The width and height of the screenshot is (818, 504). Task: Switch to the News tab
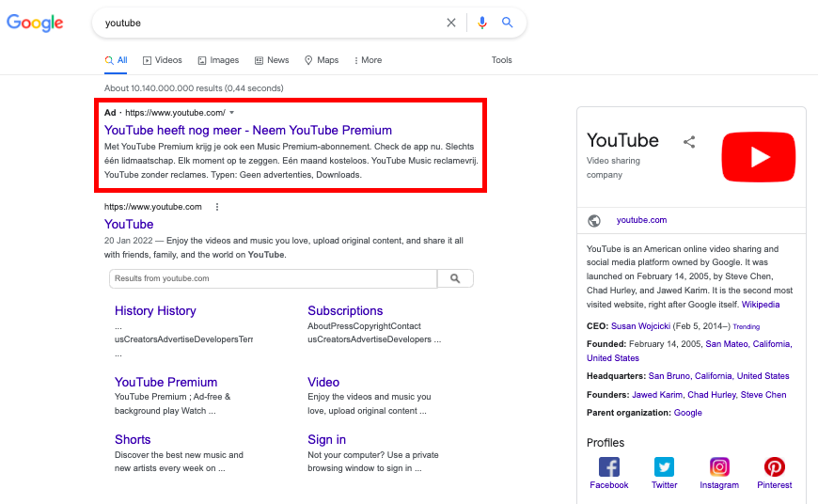pos(272,60)
